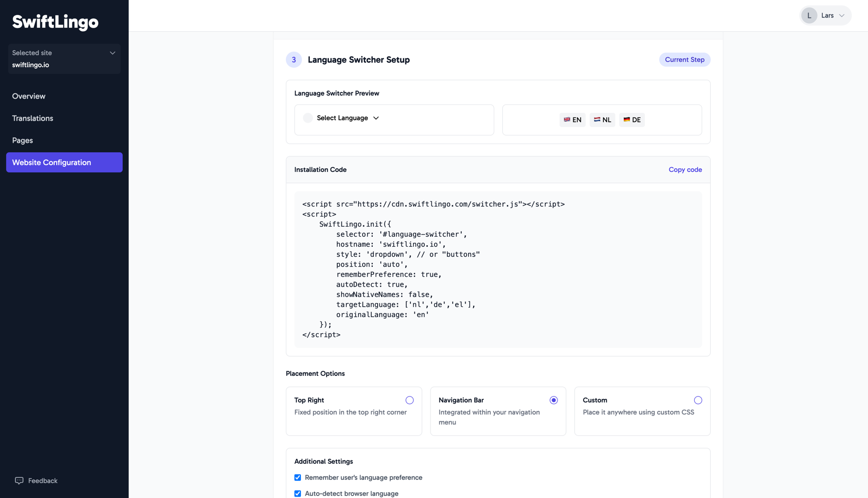Select the Custom placement radio
Image resolution: width=868 pixels, height=498 pixels.
point(698,401)
